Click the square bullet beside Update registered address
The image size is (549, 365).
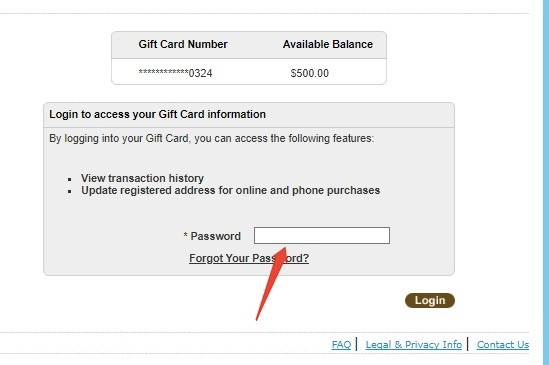coord(70,191)
